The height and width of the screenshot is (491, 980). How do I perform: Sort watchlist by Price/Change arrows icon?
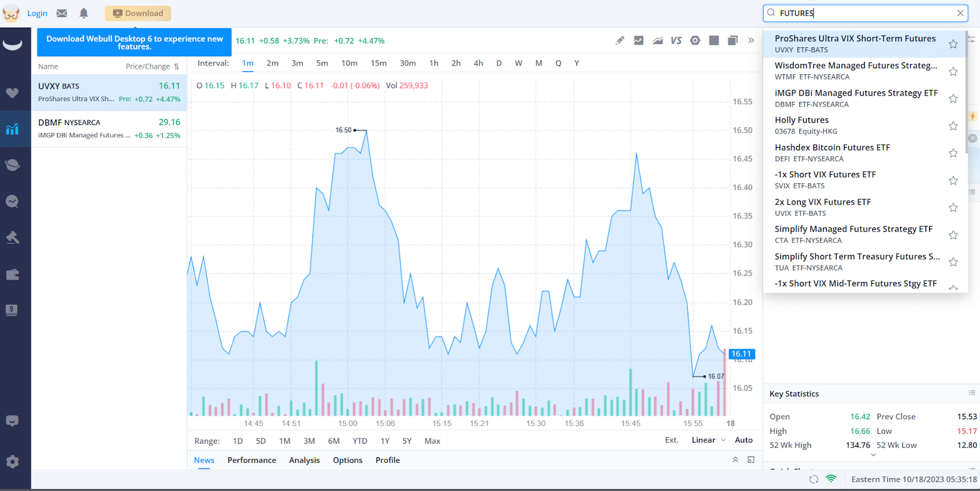point(176,66)
